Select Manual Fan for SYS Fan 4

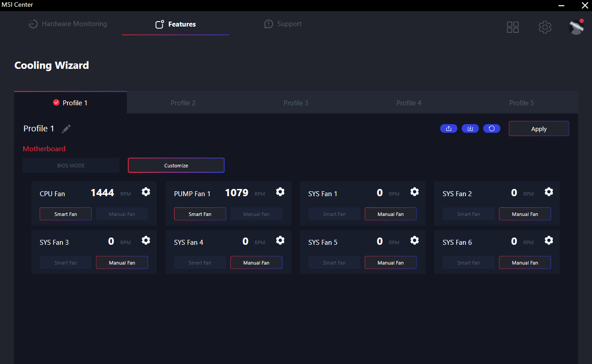pyautogui.click(x=256, y=263)
